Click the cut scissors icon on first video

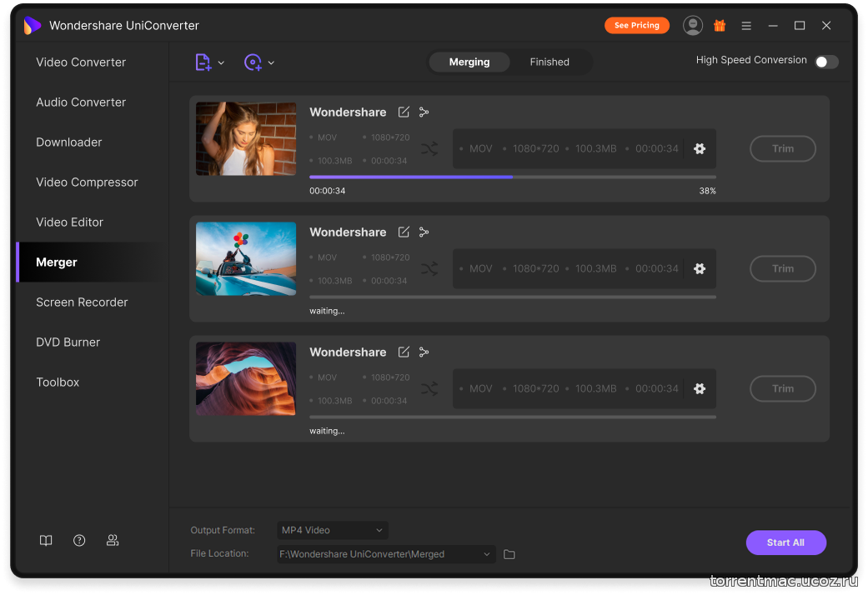424,112
